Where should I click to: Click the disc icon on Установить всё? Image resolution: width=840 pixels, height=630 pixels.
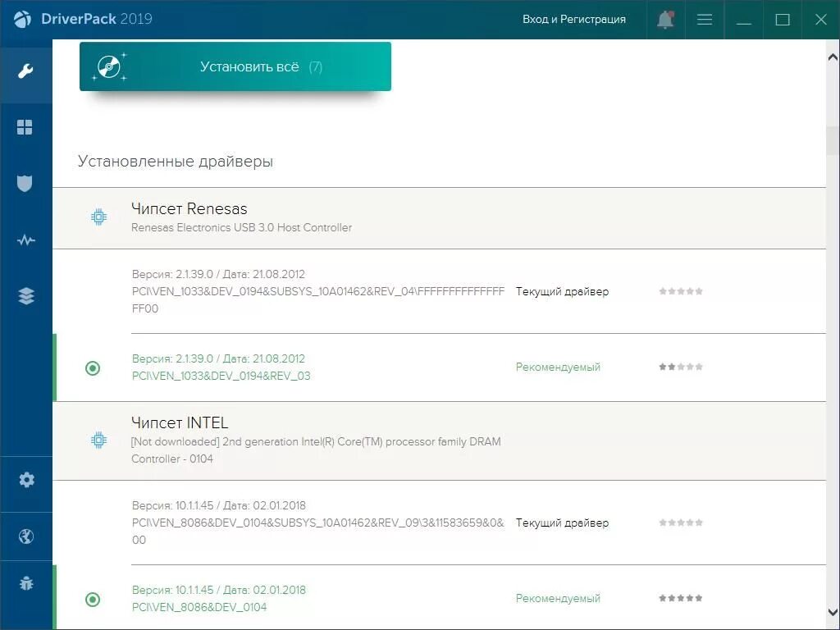(x=109, y=67)
